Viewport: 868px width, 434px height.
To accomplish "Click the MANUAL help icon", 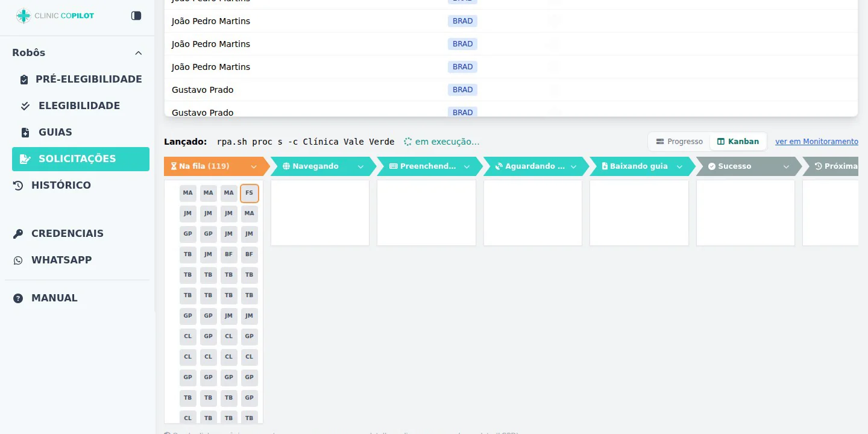I will [x=18, y=298].
